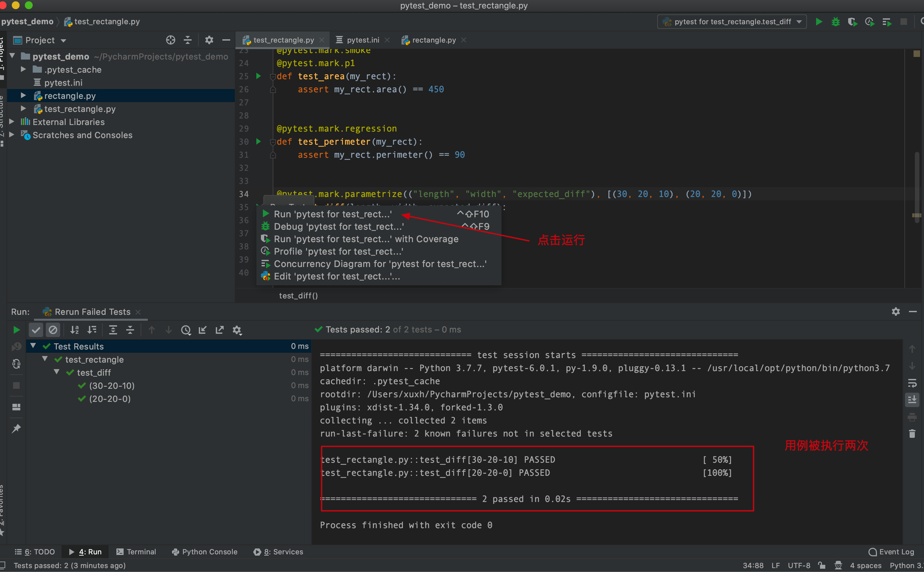
Task: Collapse all test result nodes
Action: (x=130, y=330)
